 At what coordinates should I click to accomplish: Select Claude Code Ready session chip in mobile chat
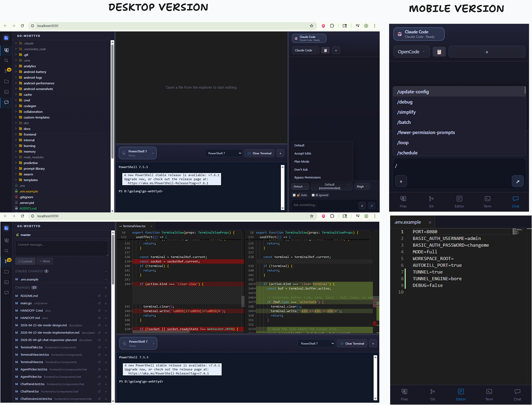click(x=419, y=34)
